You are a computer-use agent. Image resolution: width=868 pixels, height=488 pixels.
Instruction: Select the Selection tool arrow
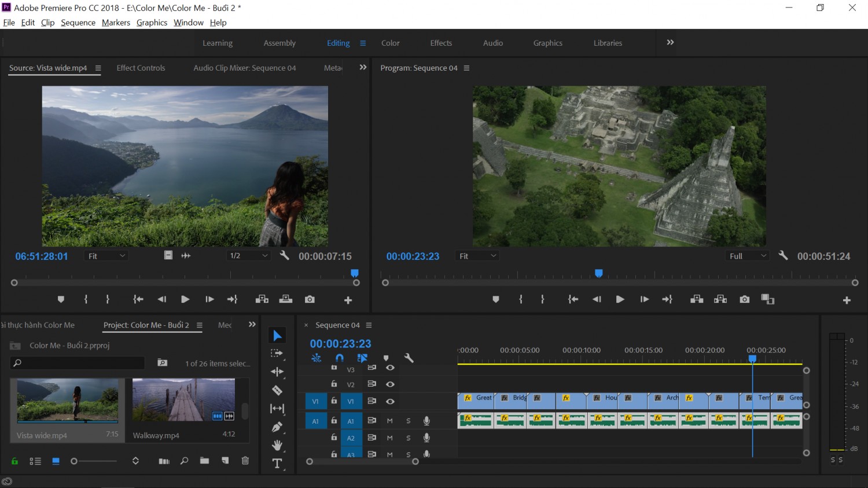277,336
